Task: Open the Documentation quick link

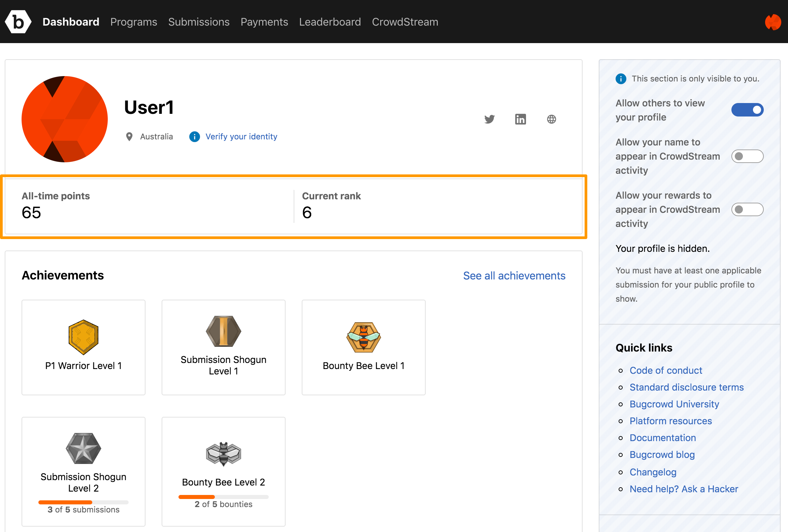Action: tap(662, 438)
